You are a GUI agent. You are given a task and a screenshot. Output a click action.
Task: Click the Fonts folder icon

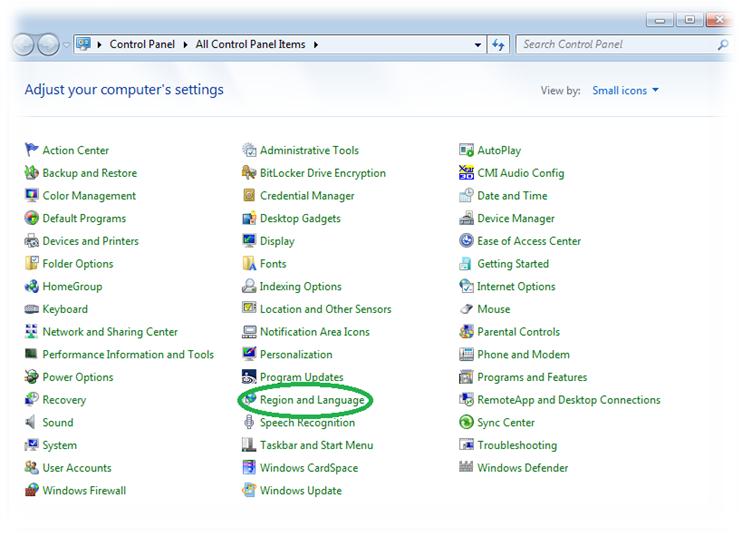249,263
